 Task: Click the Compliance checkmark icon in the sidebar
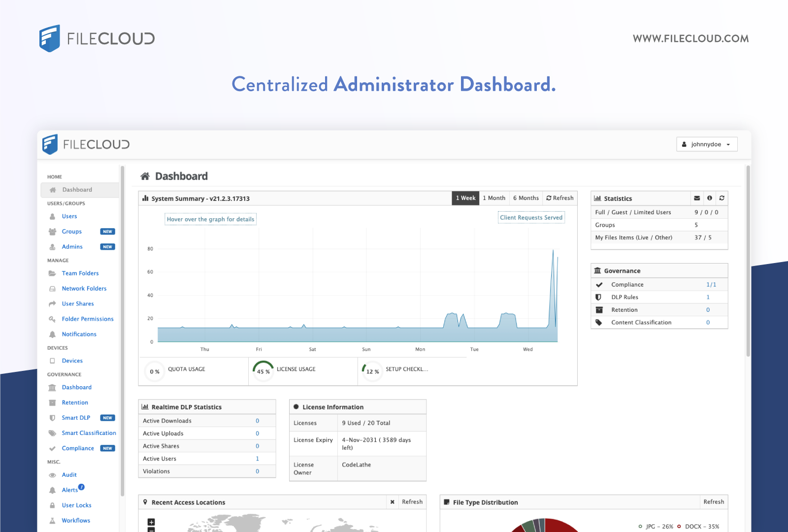point(52,448)
